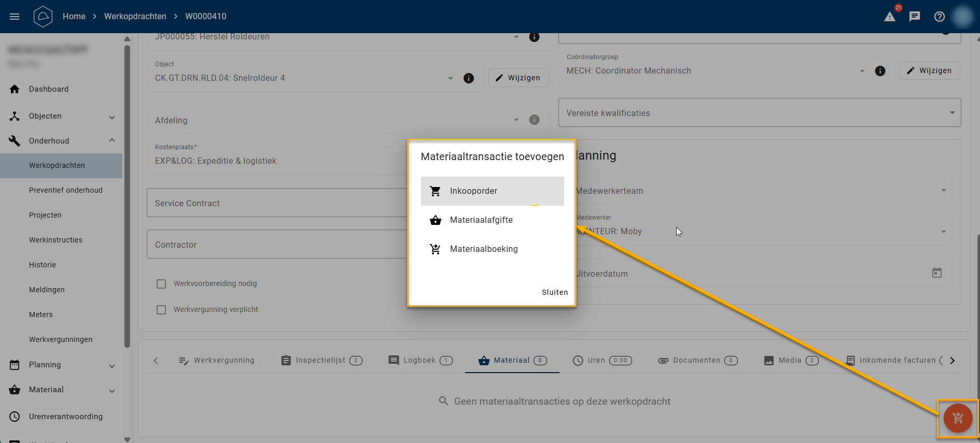The height and width of the screenshot is (443, 980).
Task: Show info for Coördinatorgroep field
Action: click(880, 71)
